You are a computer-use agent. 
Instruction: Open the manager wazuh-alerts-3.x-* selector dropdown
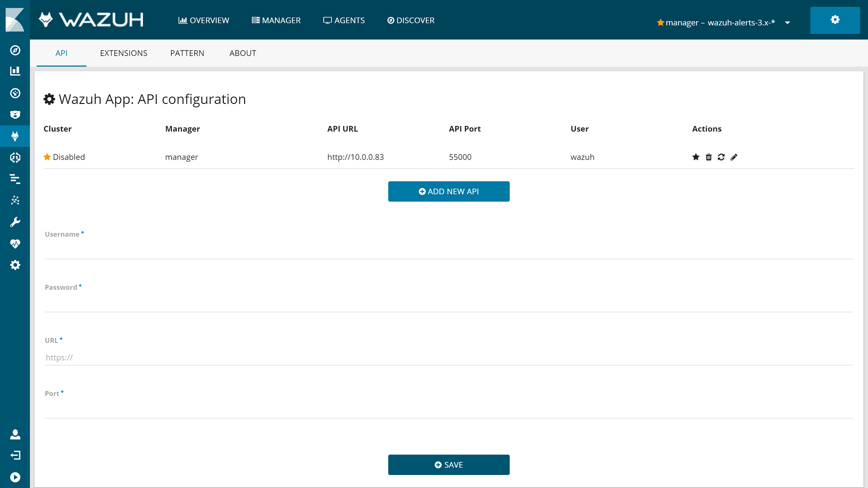[723, 23]
